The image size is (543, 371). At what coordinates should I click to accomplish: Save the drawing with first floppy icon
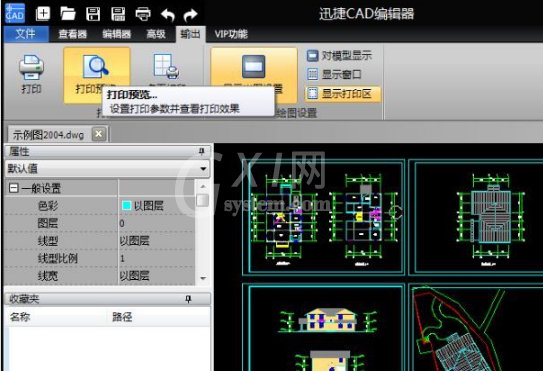[x=93, y=14]
